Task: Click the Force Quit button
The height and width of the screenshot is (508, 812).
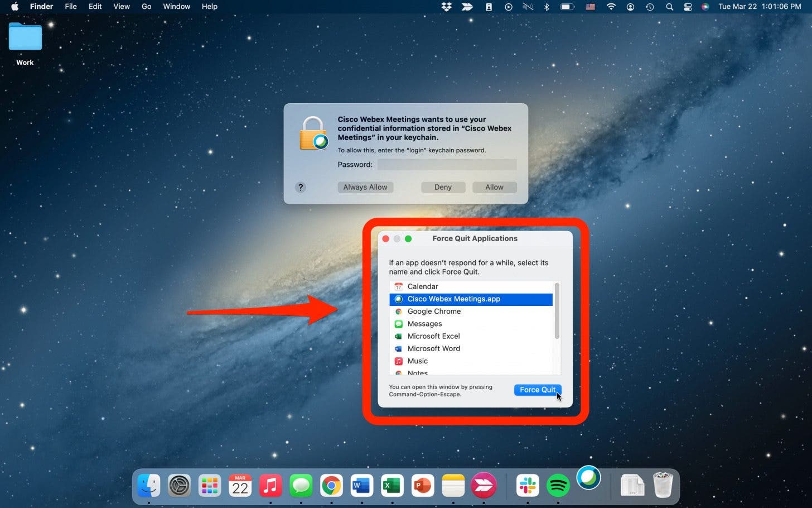Action: pos(537,390)
